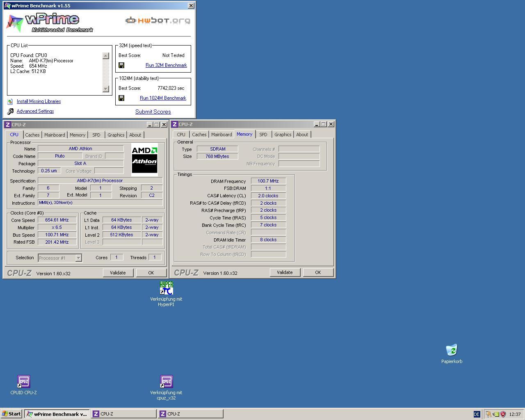This screenshot has width=525, height=420.
Task: Activate second CPU-Z taskbar button
Action: (x=191, y=414)
